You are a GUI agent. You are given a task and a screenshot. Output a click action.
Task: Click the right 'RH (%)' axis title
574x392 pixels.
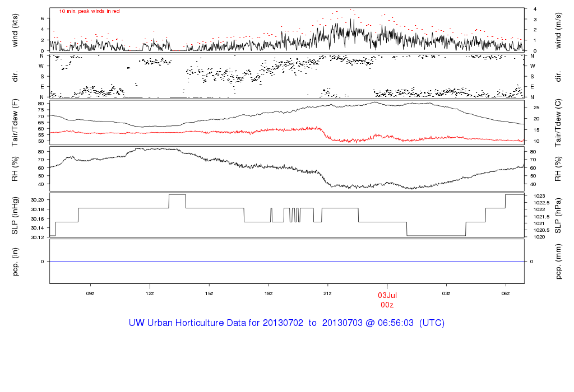558,169
